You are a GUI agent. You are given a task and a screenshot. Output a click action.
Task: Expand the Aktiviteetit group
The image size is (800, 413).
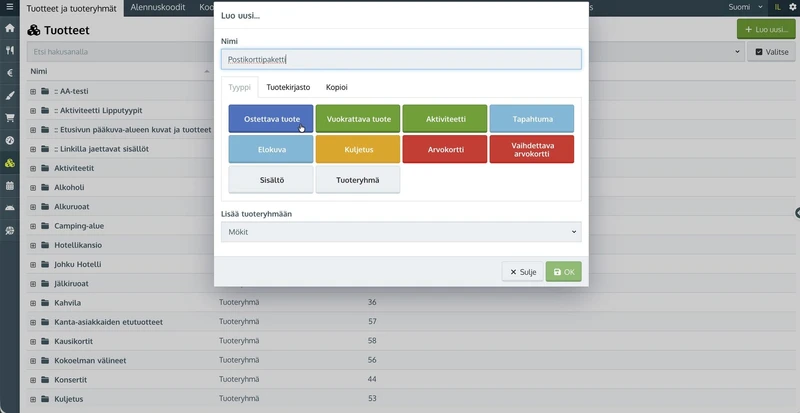[33, 168]
